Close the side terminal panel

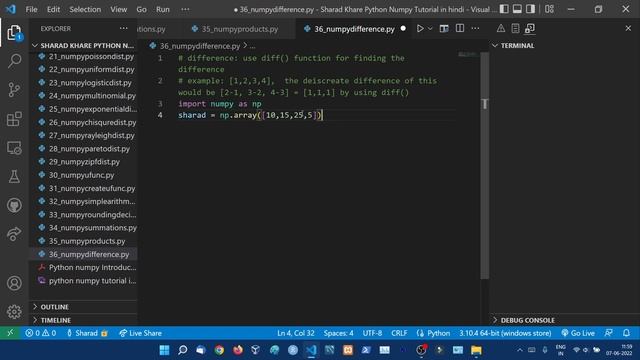click(x=628, y=29)
